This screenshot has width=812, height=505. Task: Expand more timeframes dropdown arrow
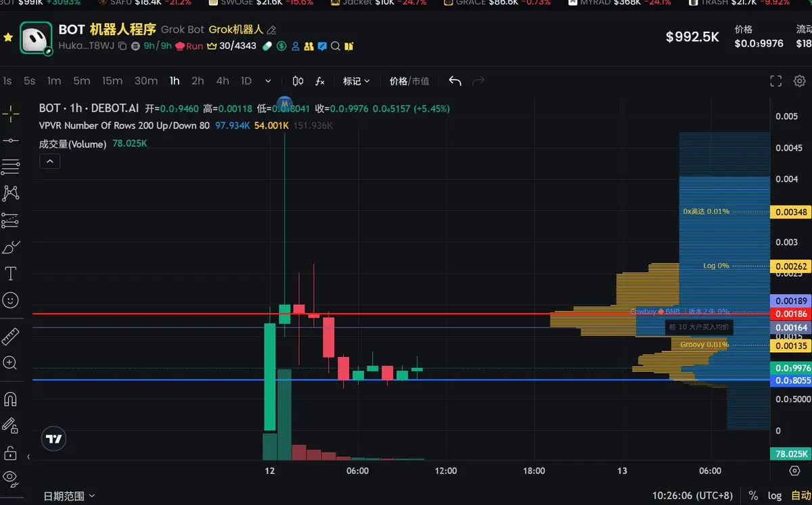click(x=268, y=81)
